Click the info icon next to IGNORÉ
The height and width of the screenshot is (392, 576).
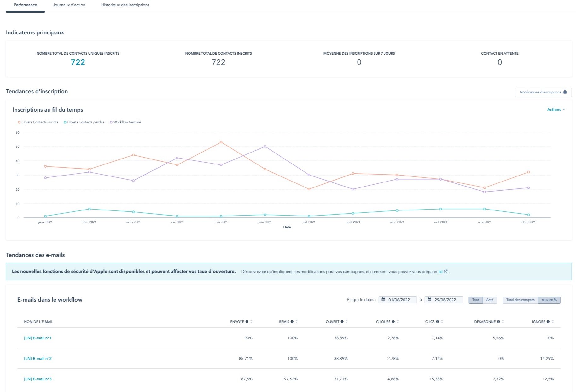pyautogui.click(x=548, y=322)
